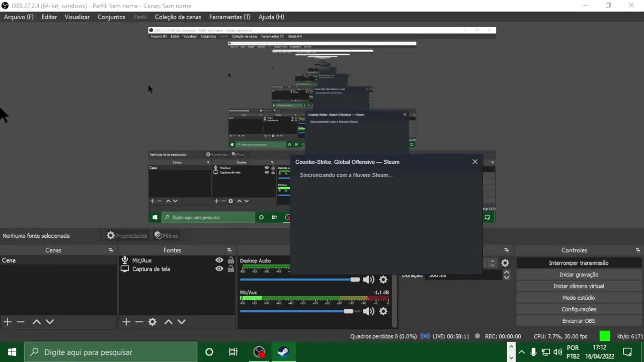The height and width of the screenshot is (362, 644).
Task: Open Mic/Aux mixer settings gear
Action: pos(383,311)
